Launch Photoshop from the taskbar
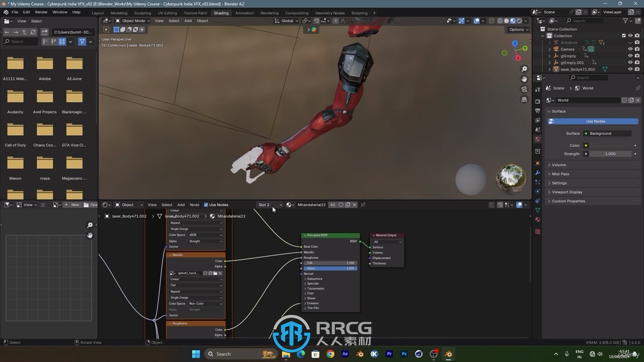Image resolution: width=644 pixels, height=362 pixels. tap(404, 354)
